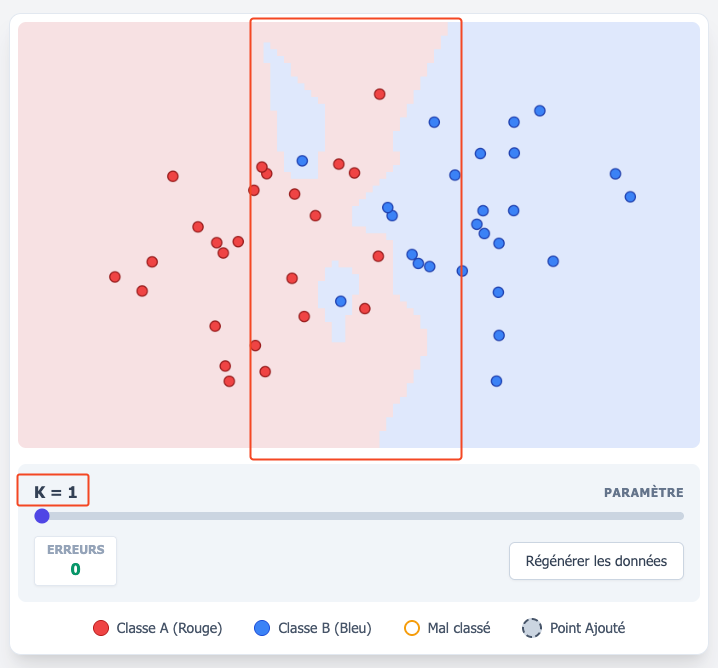Click the orange Mal classé legend ring
This screenshot has width=718, height=668.
(x=411, y=628)
